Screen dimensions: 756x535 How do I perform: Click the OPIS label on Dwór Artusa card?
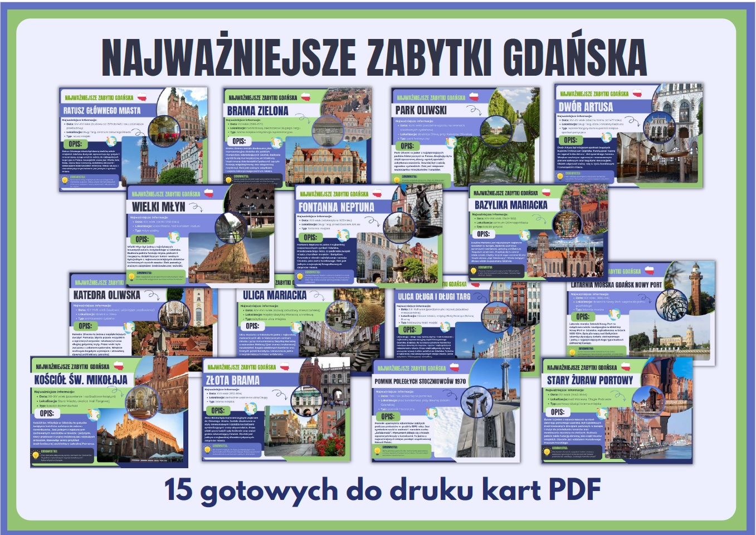[x=570, y=140]
